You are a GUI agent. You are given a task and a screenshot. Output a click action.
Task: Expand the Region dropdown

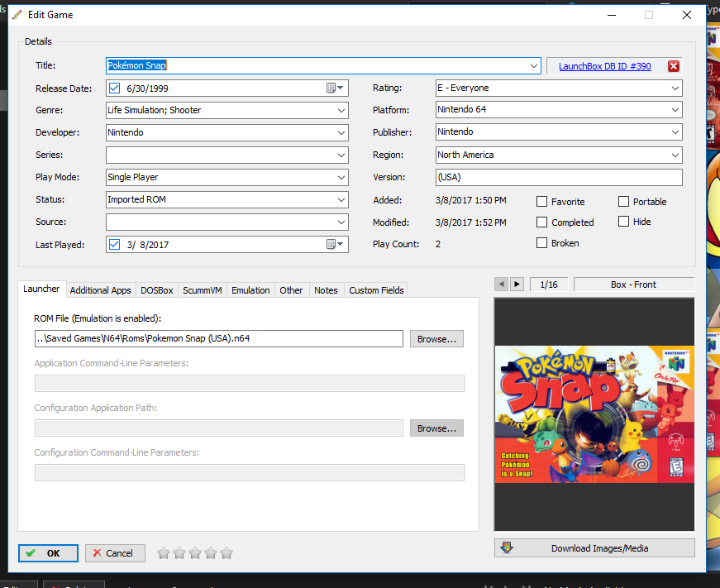675,155
